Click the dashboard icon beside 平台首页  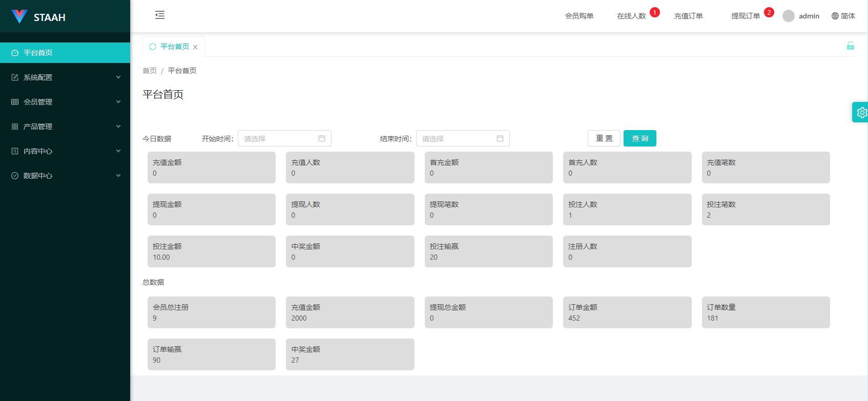pos(15,53)
